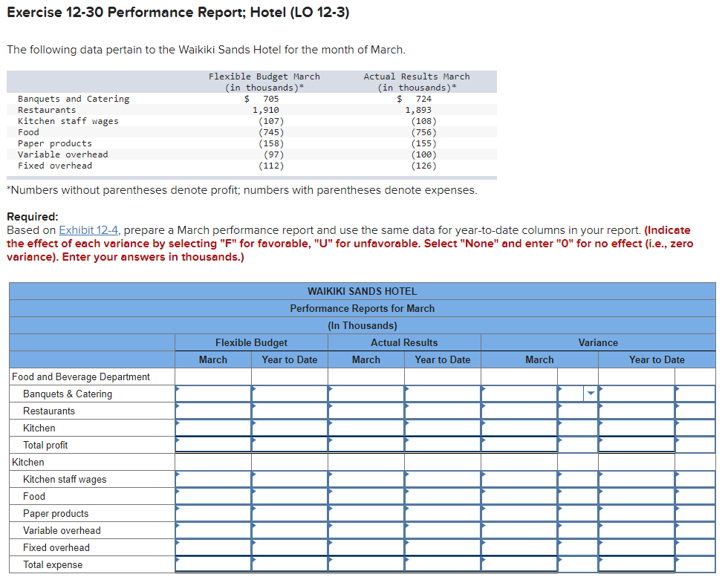Viewport: 728px width, 577px height.
Task: Select the Kitchen row March variance input
Action: tap(520, 428)
